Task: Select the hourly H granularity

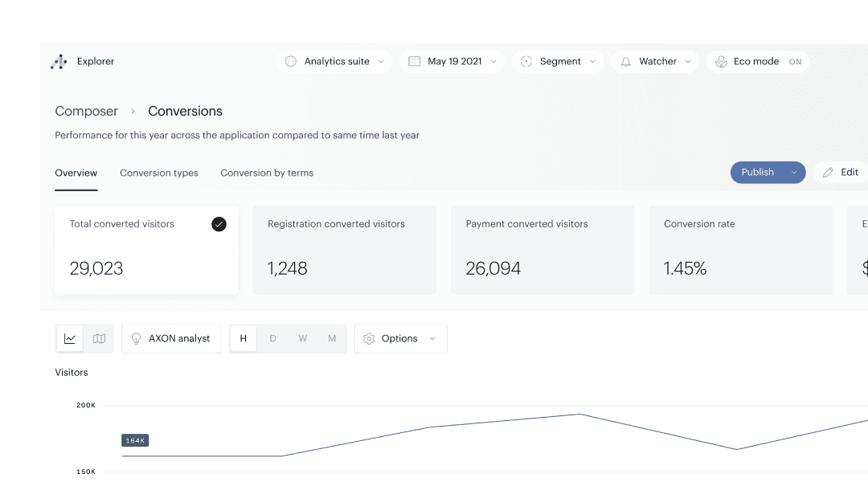Action: pos(244,339)
